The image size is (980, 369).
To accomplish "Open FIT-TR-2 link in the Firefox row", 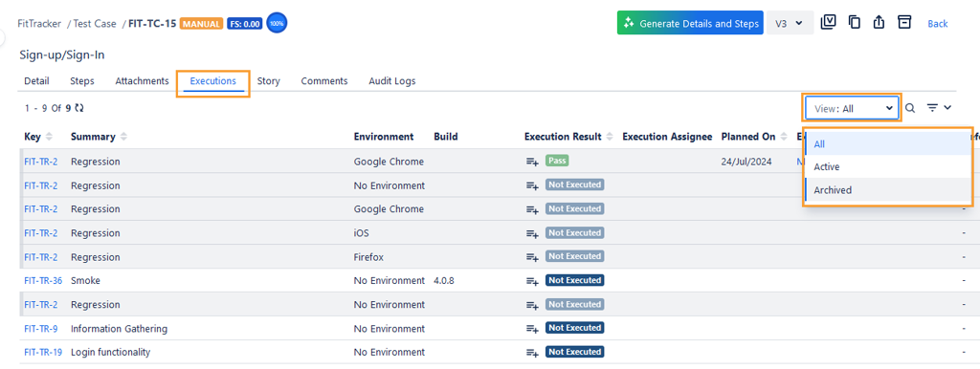I will (x=40, y=257).
